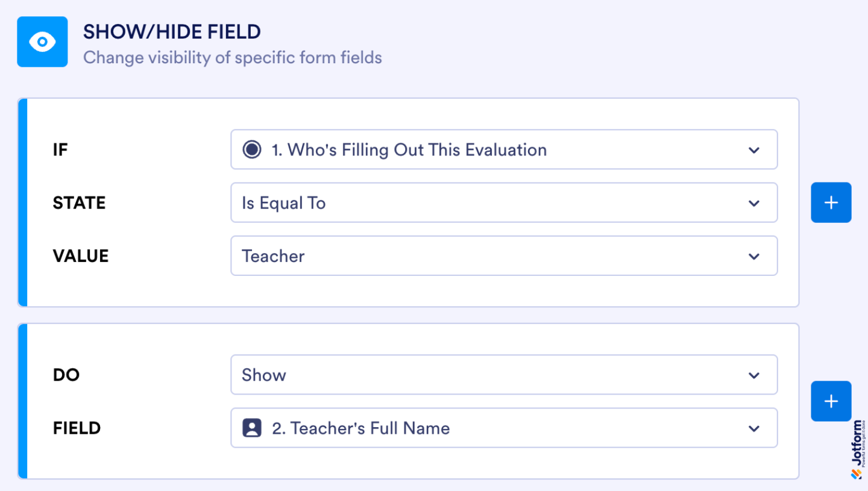
Task: Open the IF field dropdown showing Who's Filling Out This Evaluation
Action: point(504,149)
